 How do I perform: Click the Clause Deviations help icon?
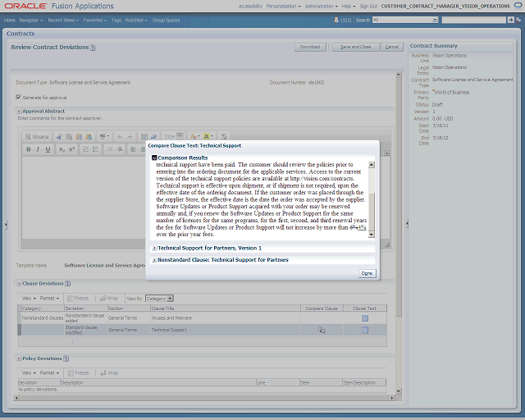click(67, 284)
